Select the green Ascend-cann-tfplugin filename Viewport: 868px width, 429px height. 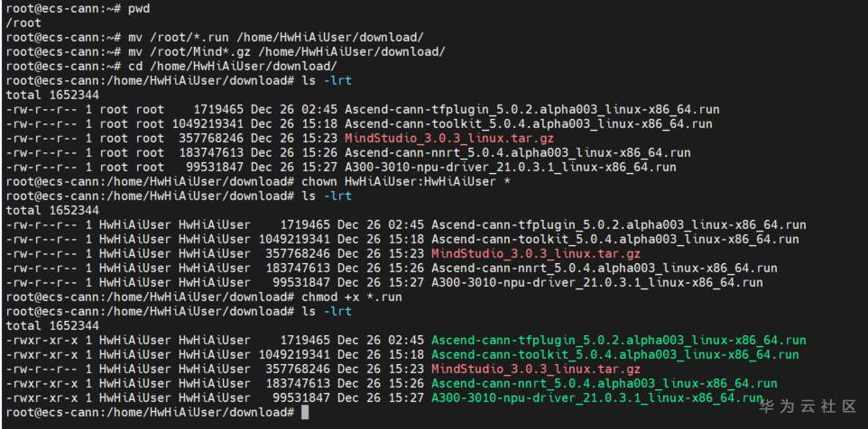coord(618,340)
